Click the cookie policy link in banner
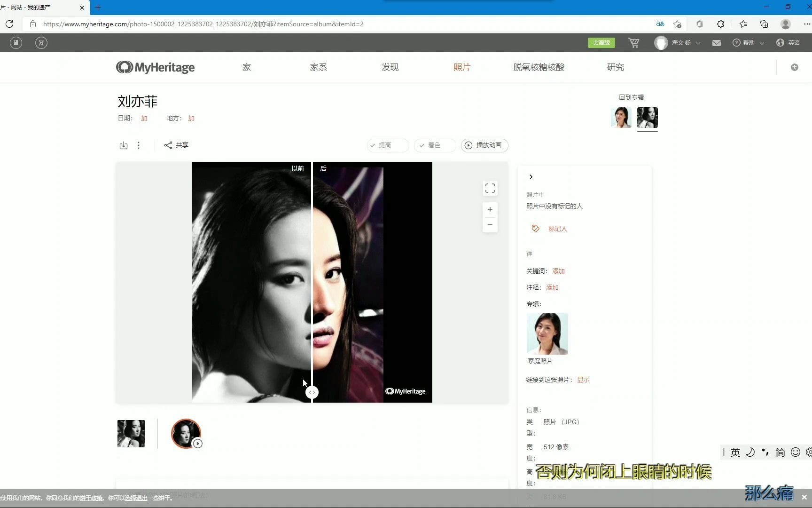 (91, 498)
